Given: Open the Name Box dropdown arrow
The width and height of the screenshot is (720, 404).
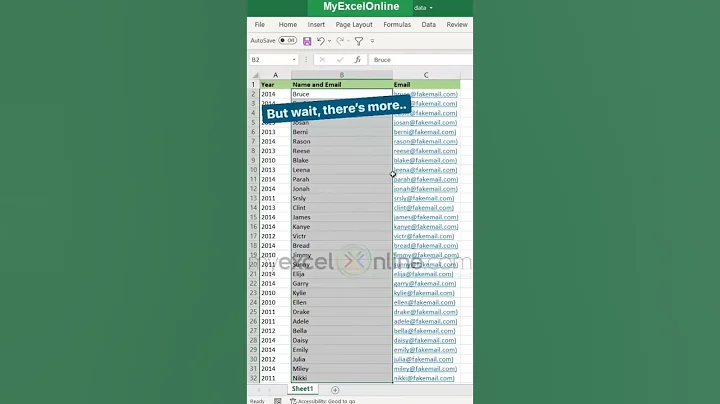Looking at the screenshot, I should point(294,60).
